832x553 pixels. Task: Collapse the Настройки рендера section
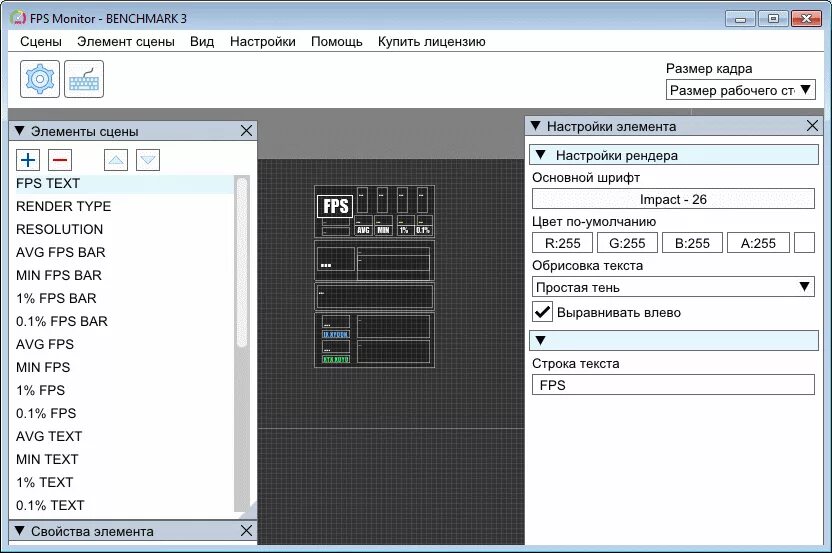click(x=541, y=155)
